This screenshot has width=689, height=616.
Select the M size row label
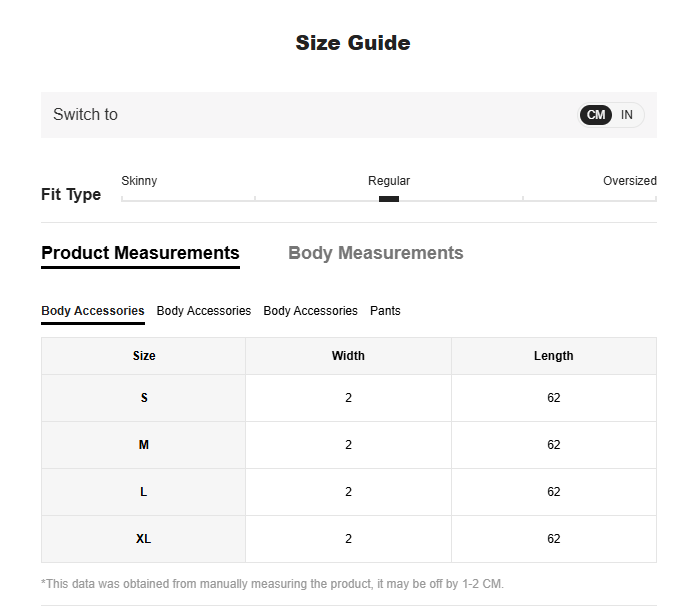click(144, 445)
